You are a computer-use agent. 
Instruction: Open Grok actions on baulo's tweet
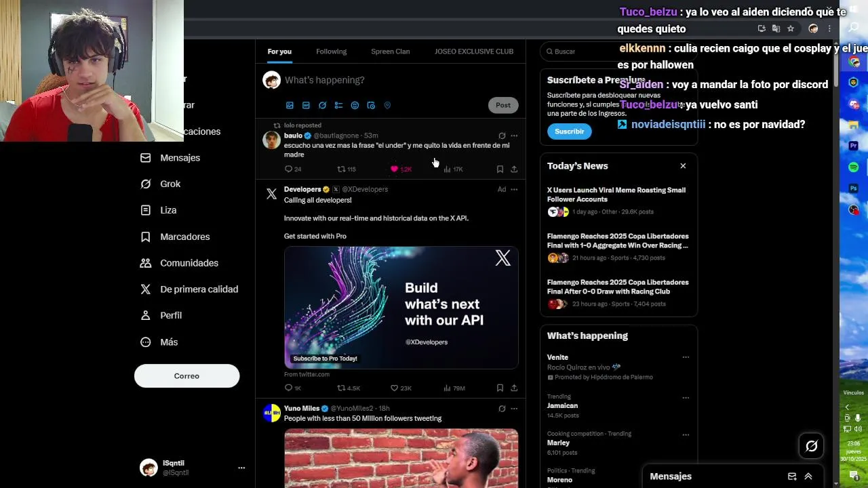pos(502,136)
